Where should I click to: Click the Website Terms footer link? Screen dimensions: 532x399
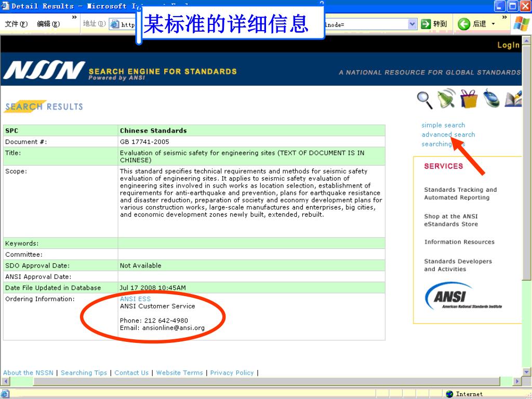[179, 373]
